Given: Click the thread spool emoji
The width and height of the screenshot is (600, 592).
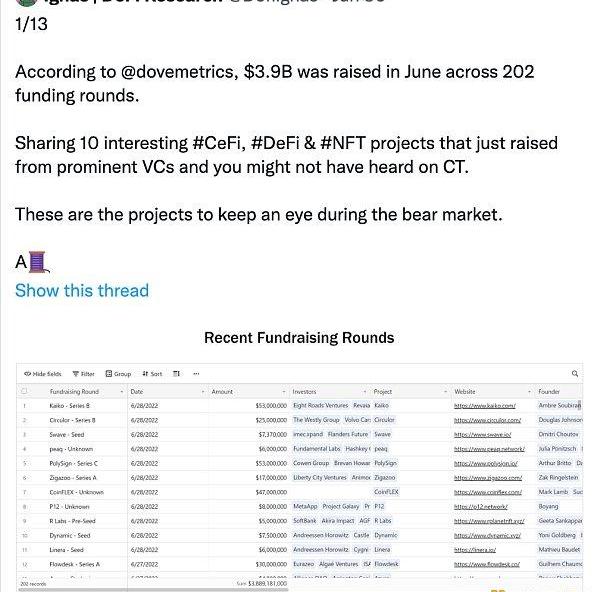Looking at the screenshot, I should click(x=39, y=263).
